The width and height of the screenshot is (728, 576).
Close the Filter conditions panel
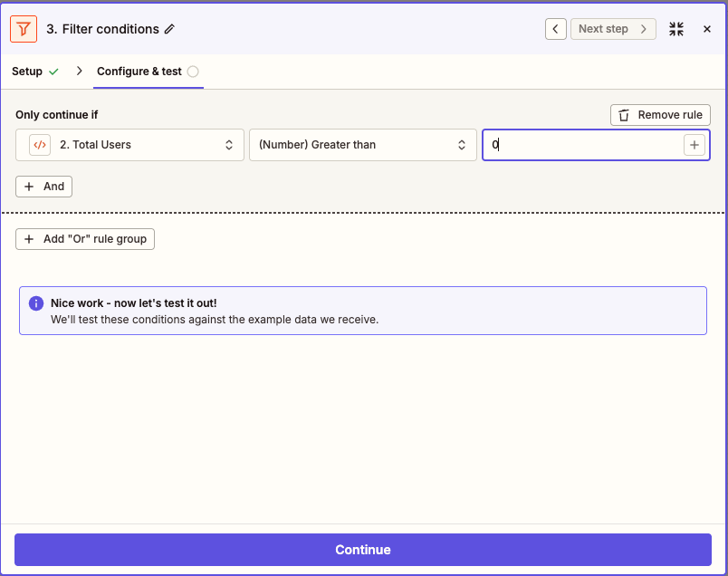pos(707,29)
